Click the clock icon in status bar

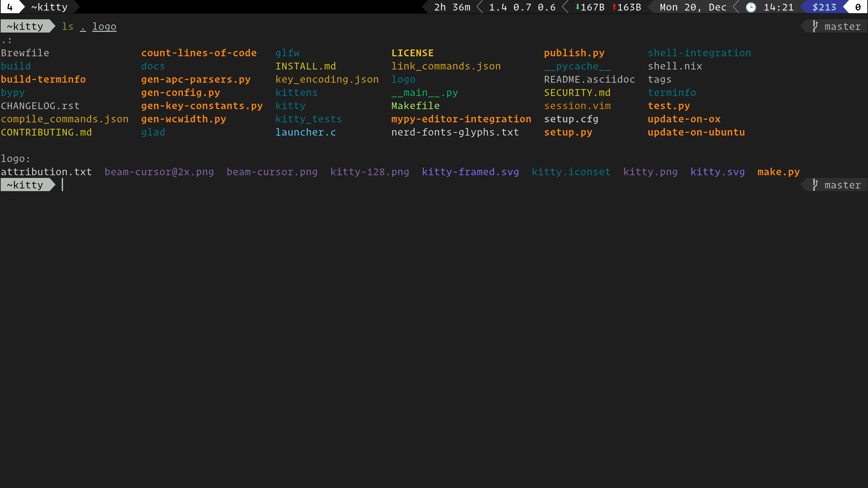click(751, 7)
